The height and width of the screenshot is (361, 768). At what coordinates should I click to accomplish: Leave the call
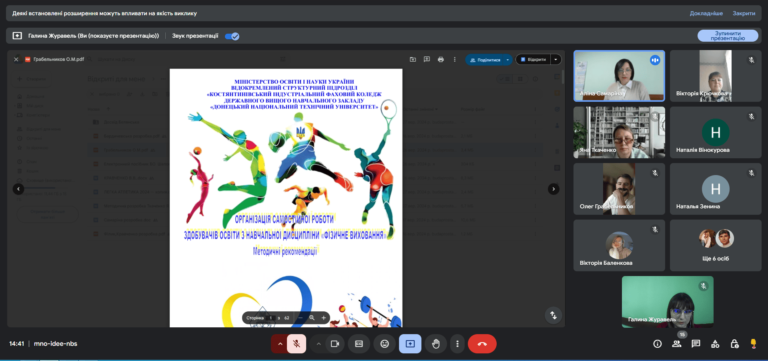tap(482, 344)
